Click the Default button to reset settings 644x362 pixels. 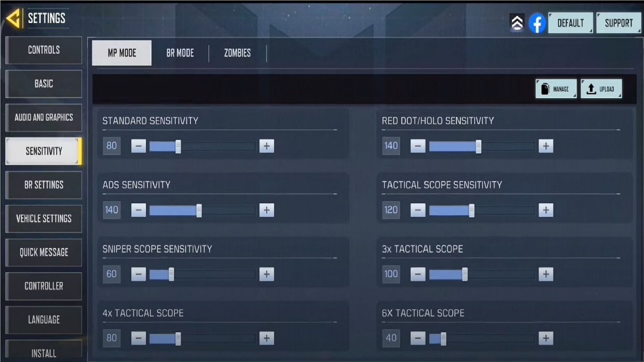(x=570, y=23)
